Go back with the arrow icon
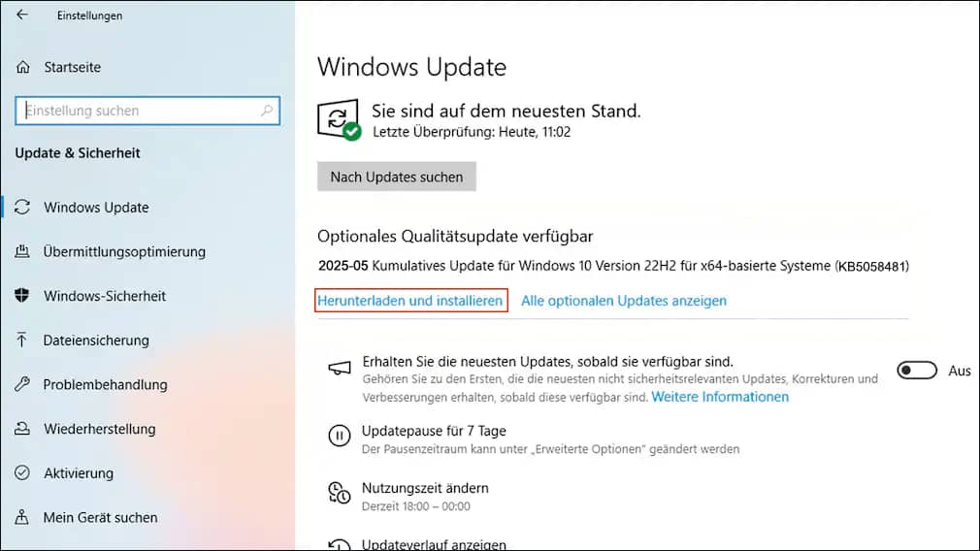Screen dimensions: 980x551 [22, 15]
